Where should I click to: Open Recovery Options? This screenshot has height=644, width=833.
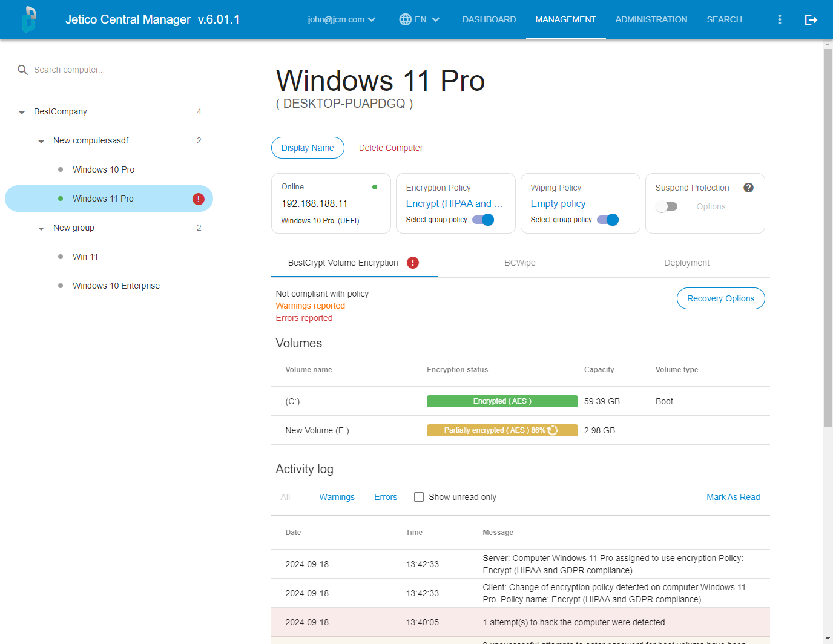point(720,298)
